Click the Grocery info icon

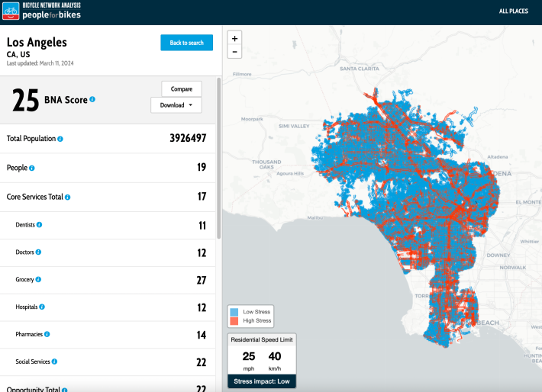(38, 279)
